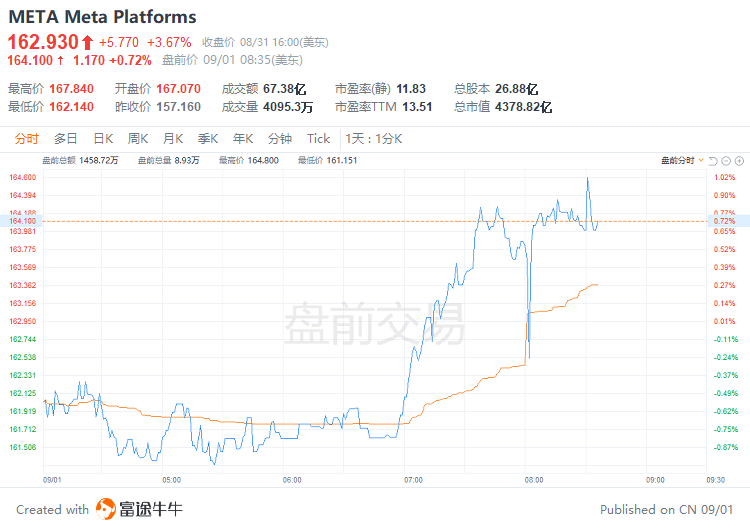The height and width of the screenshot is (530, 750).
Task: Click the 总股本 value 26.88亿
Action: (x=517, y=89)
